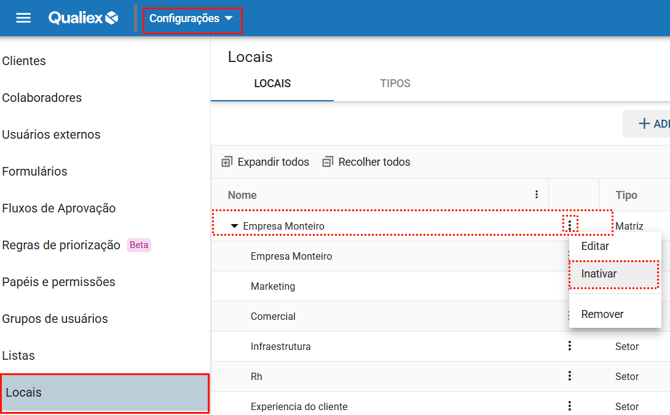The width and height of the screenshot is (670, 415).
Task: Open Empresa Monteiro row options menu
Action: pos(570,225)
